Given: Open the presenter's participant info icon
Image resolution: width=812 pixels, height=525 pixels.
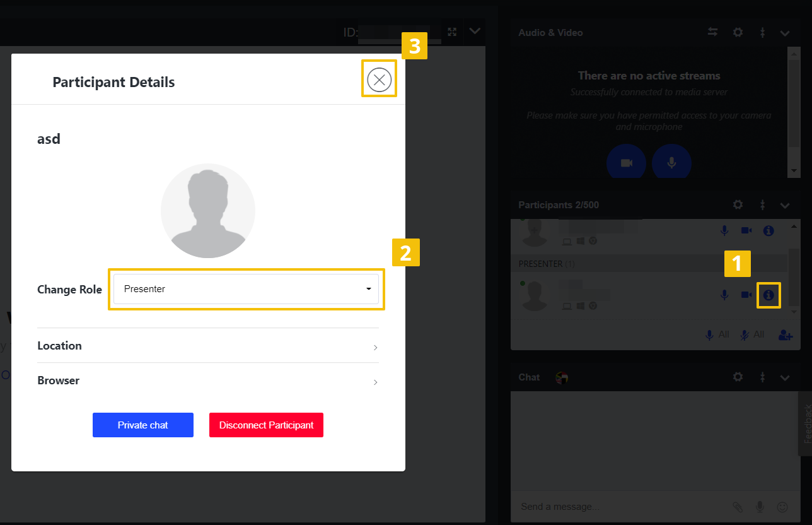Looking at the screenshot, I should tap(768, 295).
